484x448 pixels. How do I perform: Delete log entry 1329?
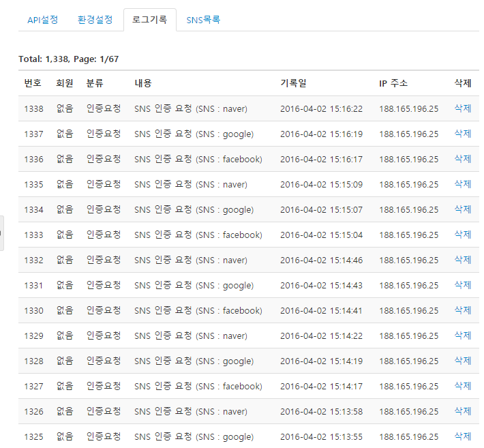462,335
